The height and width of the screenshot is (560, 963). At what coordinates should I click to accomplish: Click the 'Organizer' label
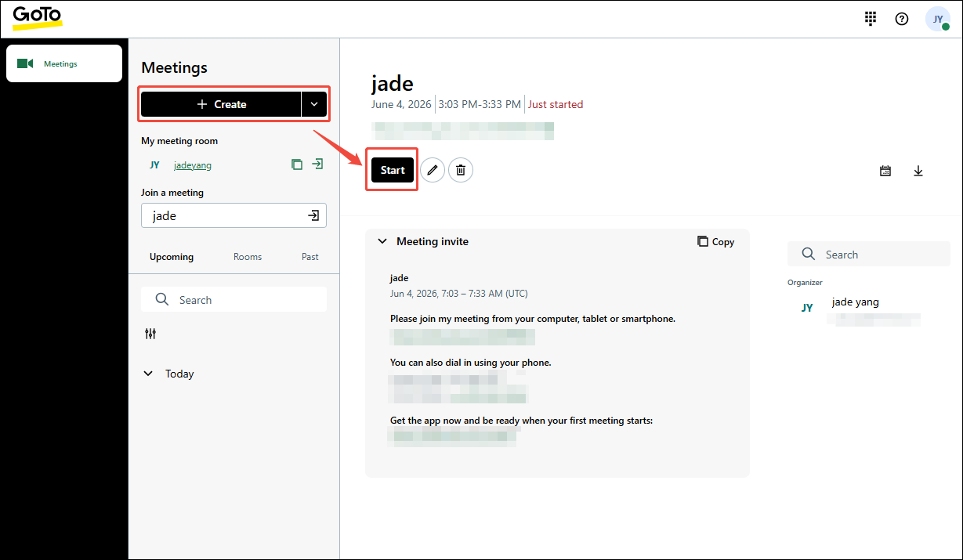805,283
